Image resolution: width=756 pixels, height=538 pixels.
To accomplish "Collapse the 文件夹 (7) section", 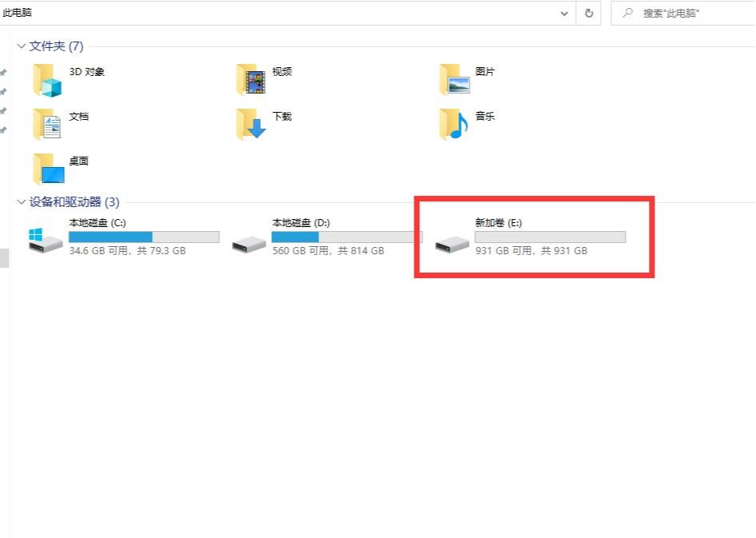I will tap(21, 46).
